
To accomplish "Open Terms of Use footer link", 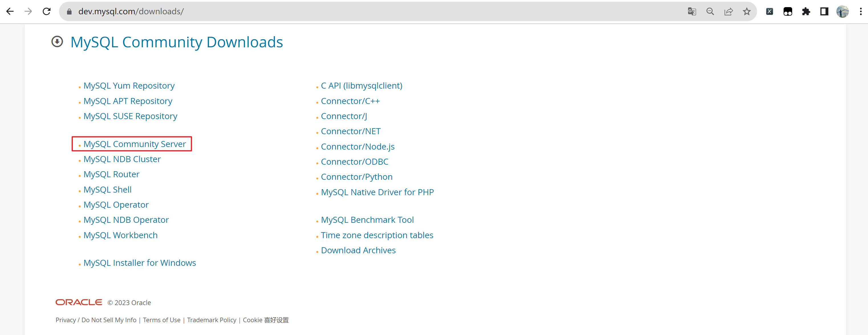I will pyautogui.click(x=161, y=320).
